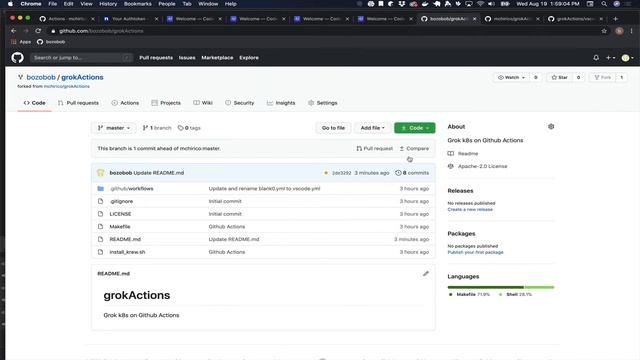The width and height of the screenshot is (640, 360).
Task: Open the Readme link in About
Action: click(468, 154)
